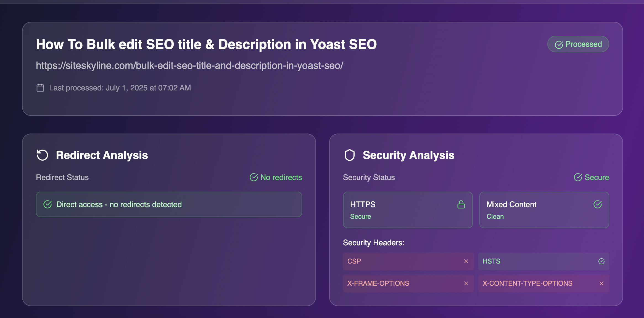The image size is (644, 318).
Task: Click the Security Analysis shield icon
Action: (349, 155)
